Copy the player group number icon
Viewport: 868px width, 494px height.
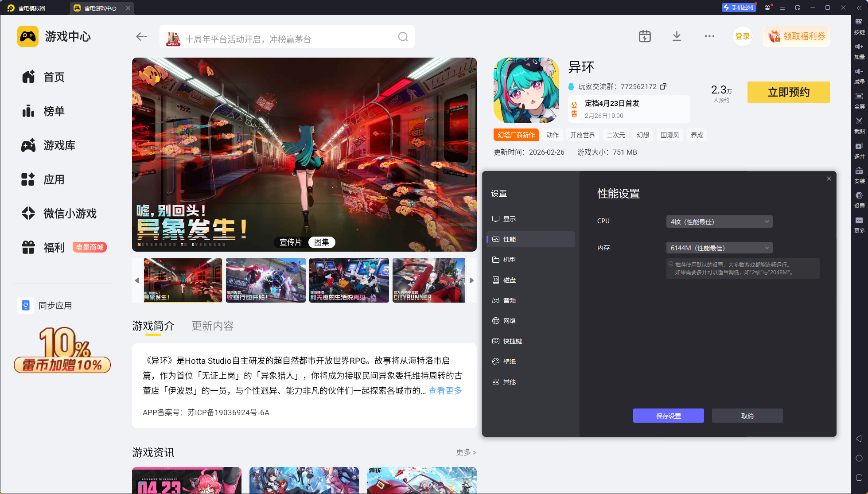point(663,86)
